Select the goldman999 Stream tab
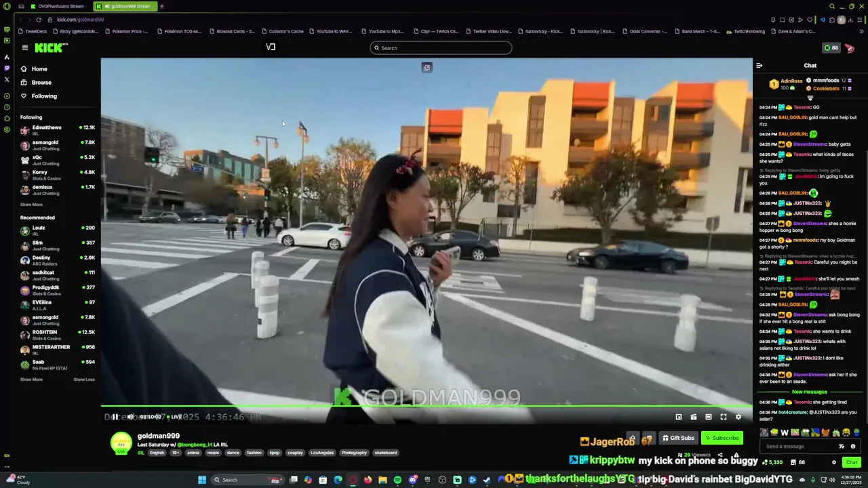 pyautogui.click(x=125, y=6)
